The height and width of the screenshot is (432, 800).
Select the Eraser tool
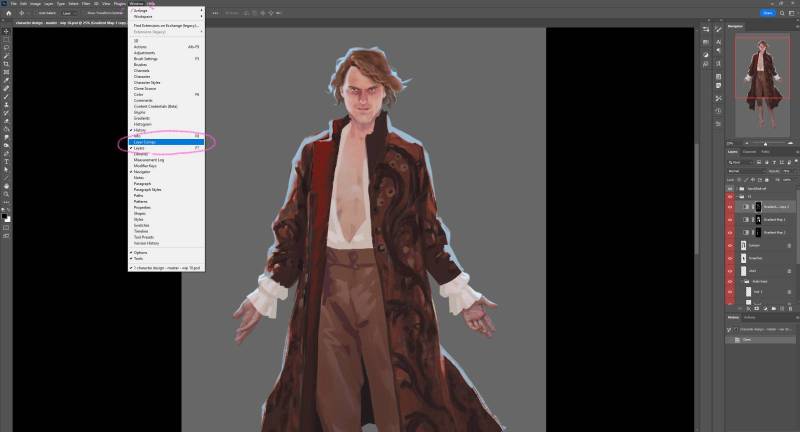6,120
